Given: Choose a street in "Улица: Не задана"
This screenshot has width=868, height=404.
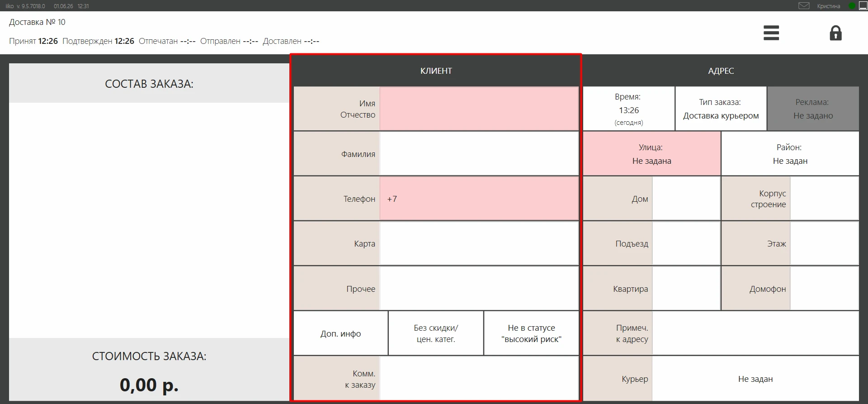Looking at the screenshot, I should 651,154.
